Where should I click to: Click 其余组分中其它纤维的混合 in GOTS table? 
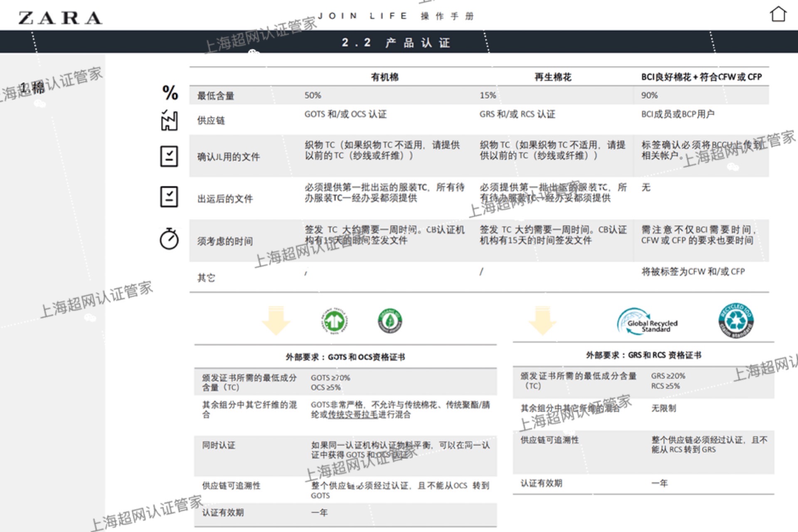pos(249,409)
